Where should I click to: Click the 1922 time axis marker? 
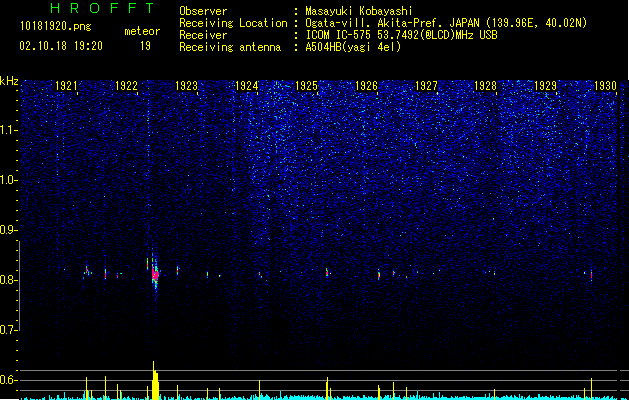(126, 85)
